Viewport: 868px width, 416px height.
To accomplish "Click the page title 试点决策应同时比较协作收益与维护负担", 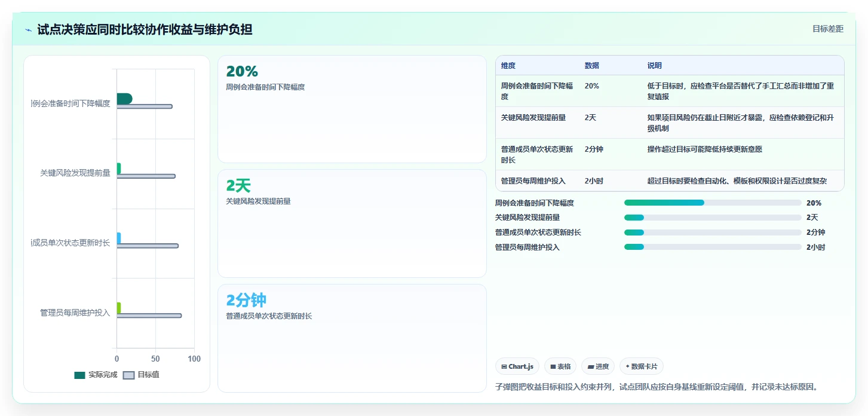I will (x=145, y=29).
